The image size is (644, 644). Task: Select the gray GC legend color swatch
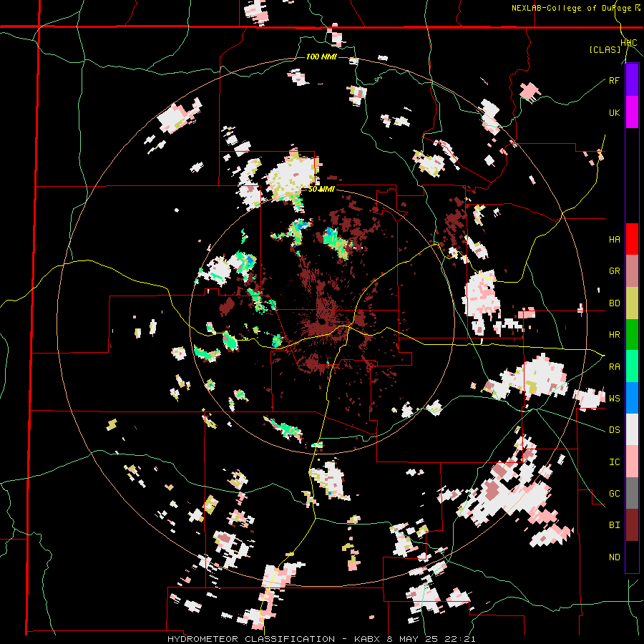pos(632,494)
